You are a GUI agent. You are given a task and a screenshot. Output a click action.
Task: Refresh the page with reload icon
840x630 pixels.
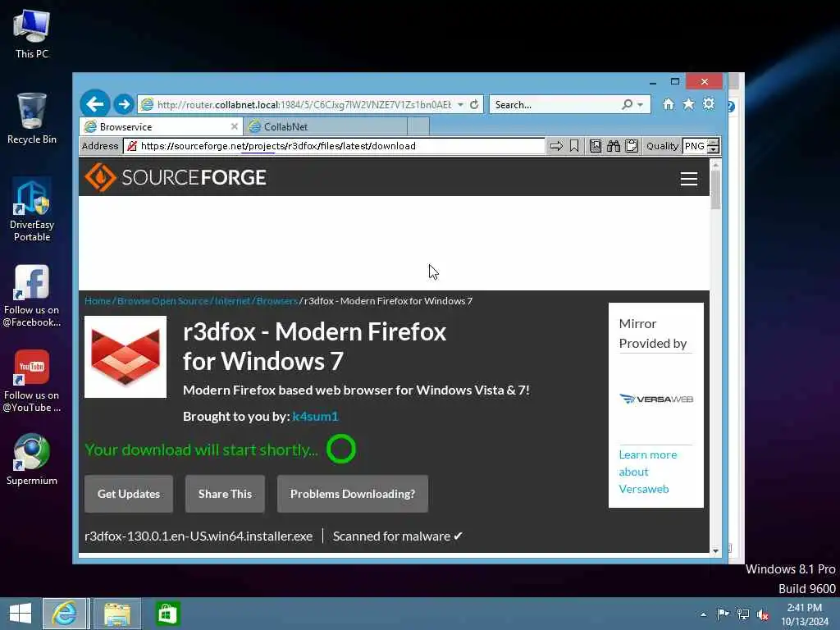tap(474, 104)
